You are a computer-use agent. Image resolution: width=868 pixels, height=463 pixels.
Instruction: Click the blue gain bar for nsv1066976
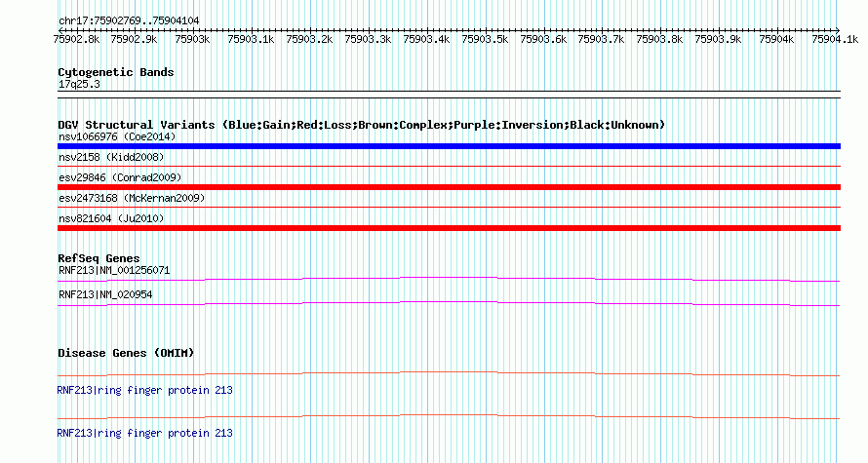(449, 146)
